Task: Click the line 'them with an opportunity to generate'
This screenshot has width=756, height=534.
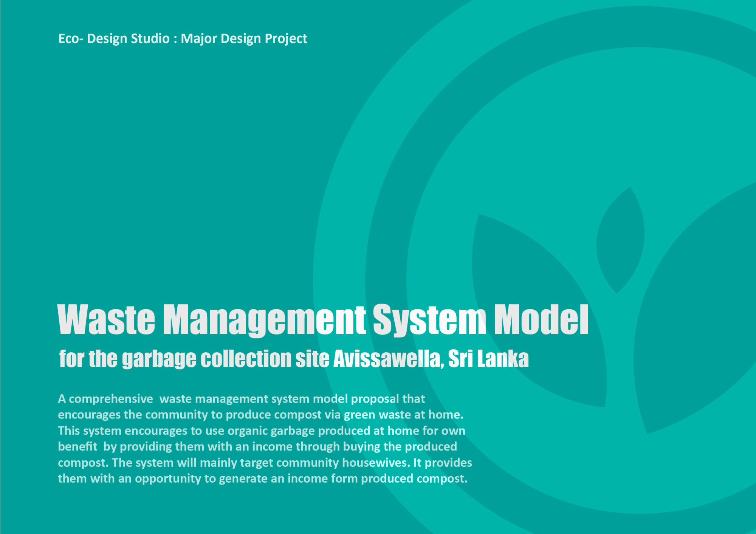Action: 263,478
